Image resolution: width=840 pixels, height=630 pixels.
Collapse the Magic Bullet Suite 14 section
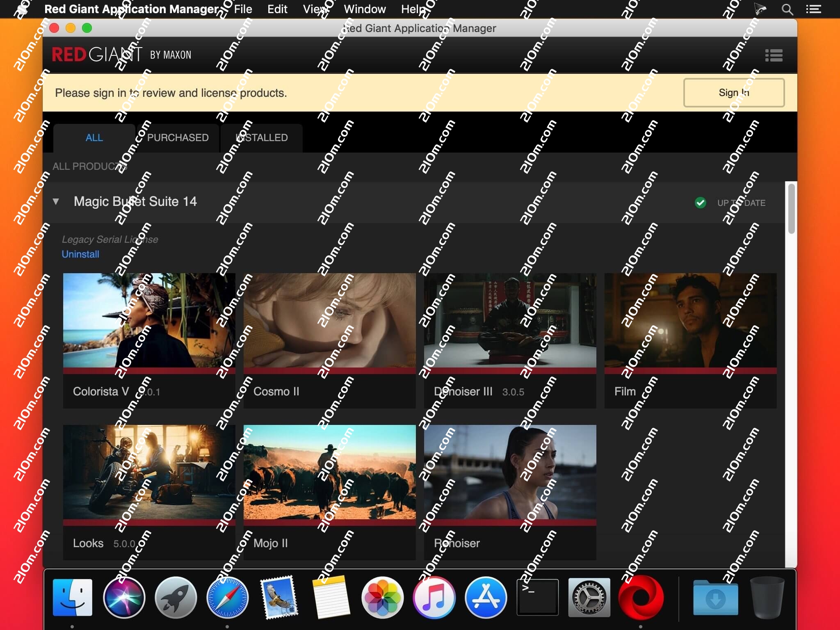(56, 201)
